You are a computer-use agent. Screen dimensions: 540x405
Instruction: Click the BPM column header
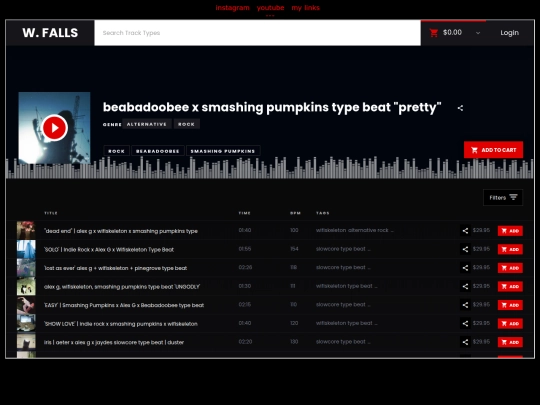click(295, 213)
